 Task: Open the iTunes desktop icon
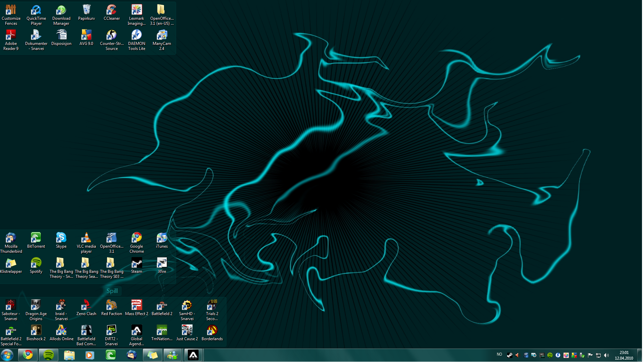[162, 241]
